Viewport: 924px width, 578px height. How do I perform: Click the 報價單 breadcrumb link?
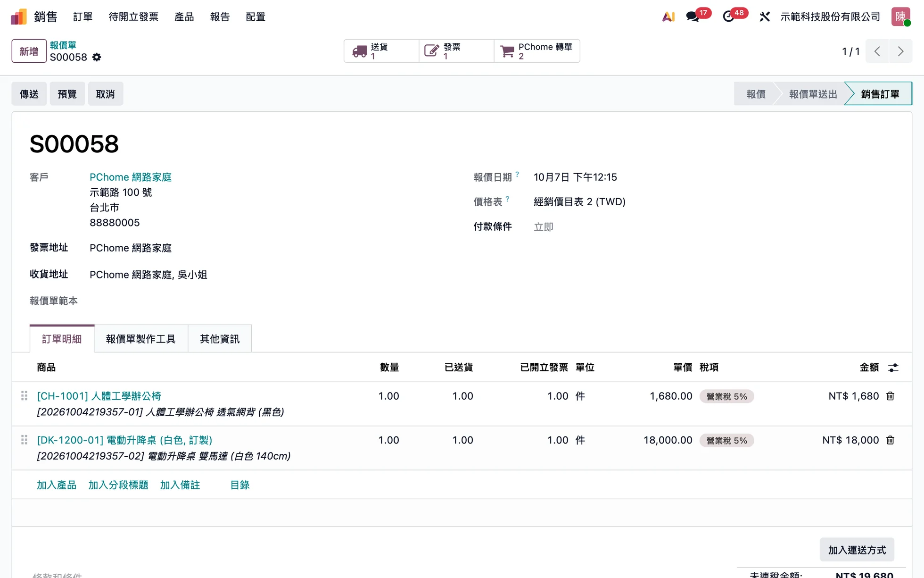63,45
